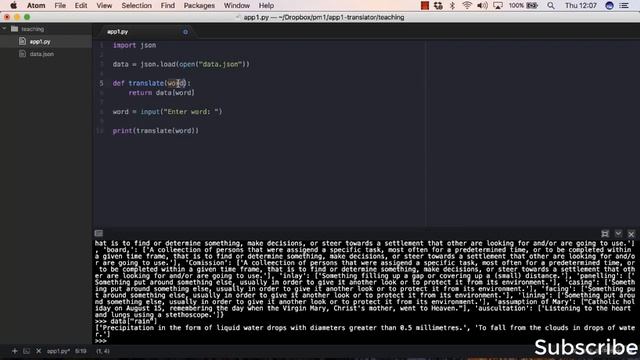Click 'json.load' on the data line

(x=159, y=64)
